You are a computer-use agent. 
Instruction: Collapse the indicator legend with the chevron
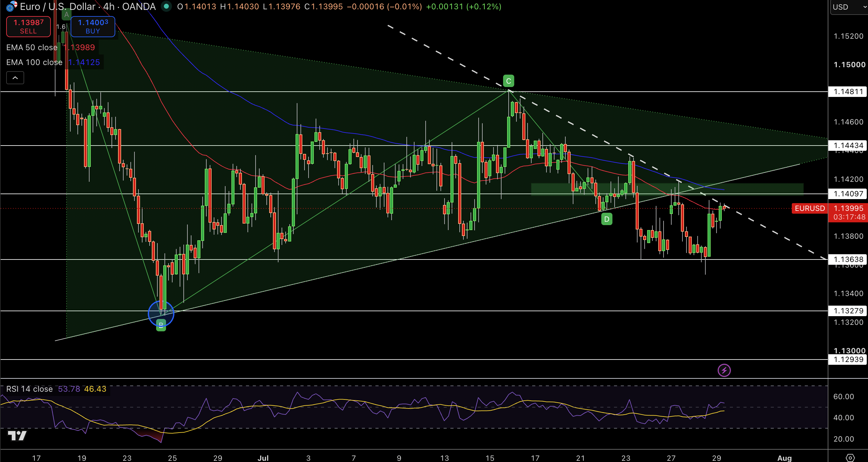15,78
